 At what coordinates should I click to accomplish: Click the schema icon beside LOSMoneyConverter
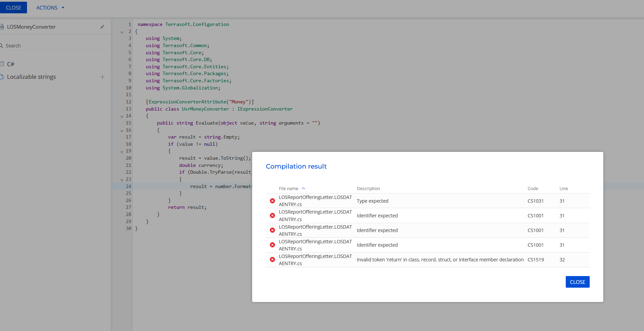(x=2, y=27)
